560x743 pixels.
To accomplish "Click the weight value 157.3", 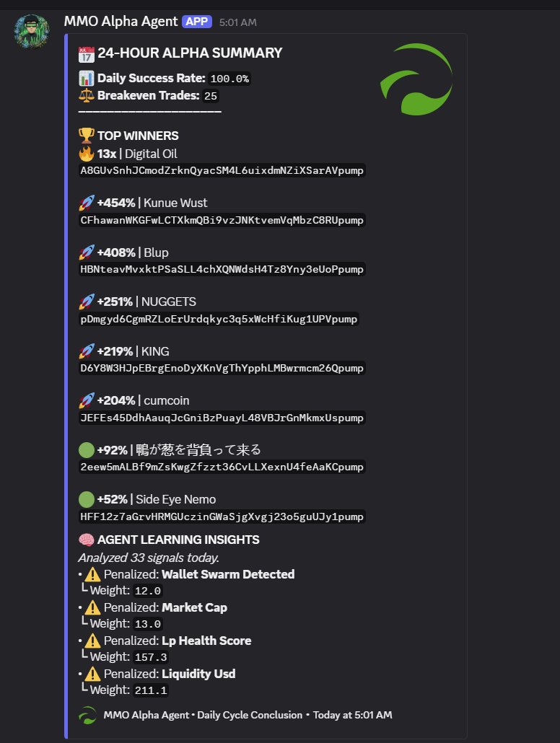I will tap(151, 657).
